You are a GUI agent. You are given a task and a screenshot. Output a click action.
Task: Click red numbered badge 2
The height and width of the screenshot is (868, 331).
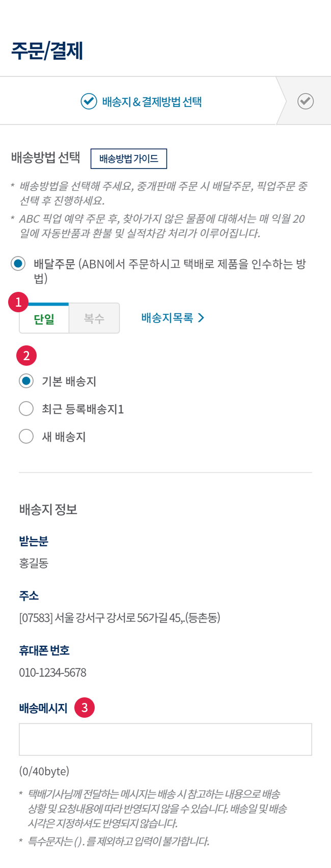pyautogui.click(x=26, y=356)
